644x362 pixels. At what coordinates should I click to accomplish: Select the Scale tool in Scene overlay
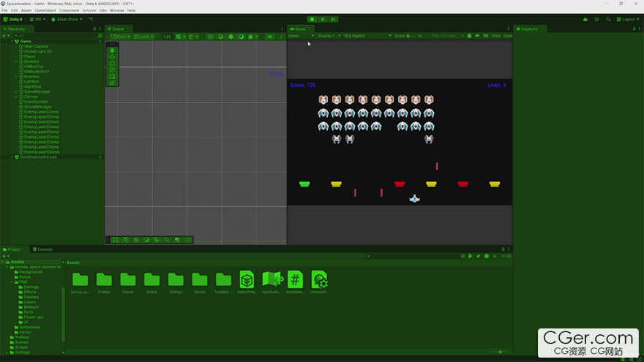112,70
